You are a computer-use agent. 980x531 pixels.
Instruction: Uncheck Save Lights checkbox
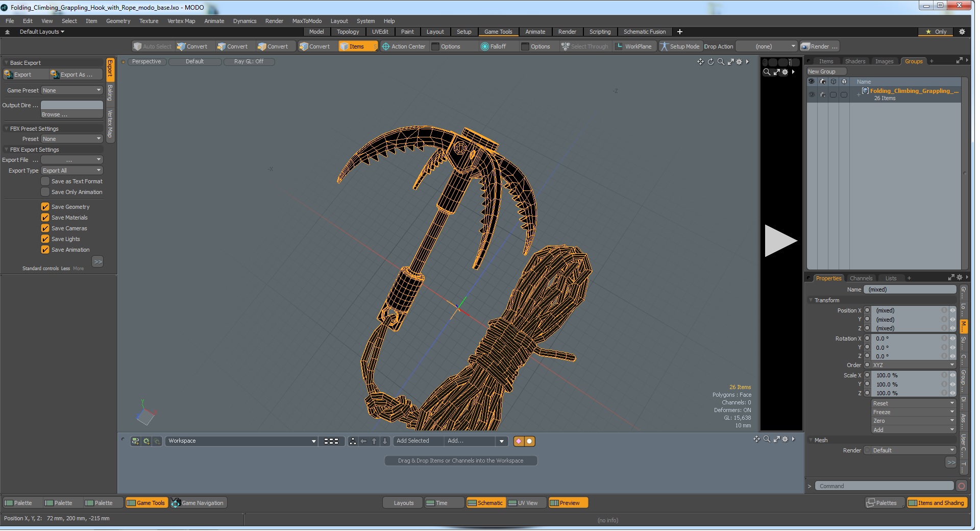point(45,239)
